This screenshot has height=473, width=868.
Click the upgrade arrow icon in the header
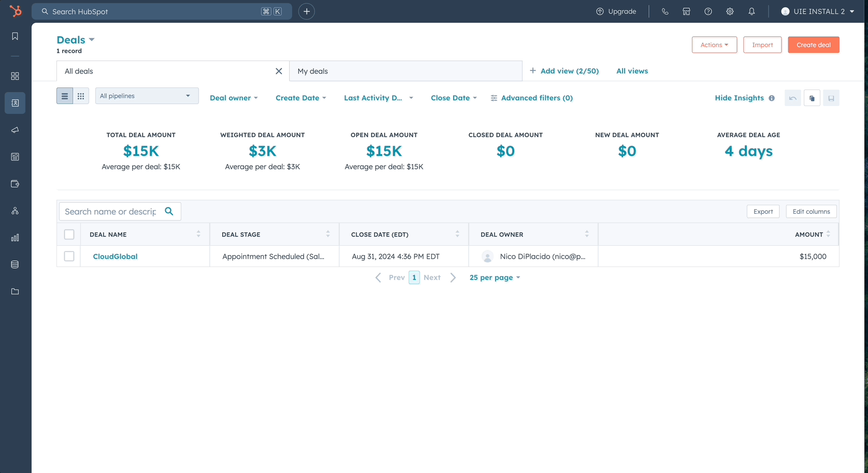coord(600,11)
